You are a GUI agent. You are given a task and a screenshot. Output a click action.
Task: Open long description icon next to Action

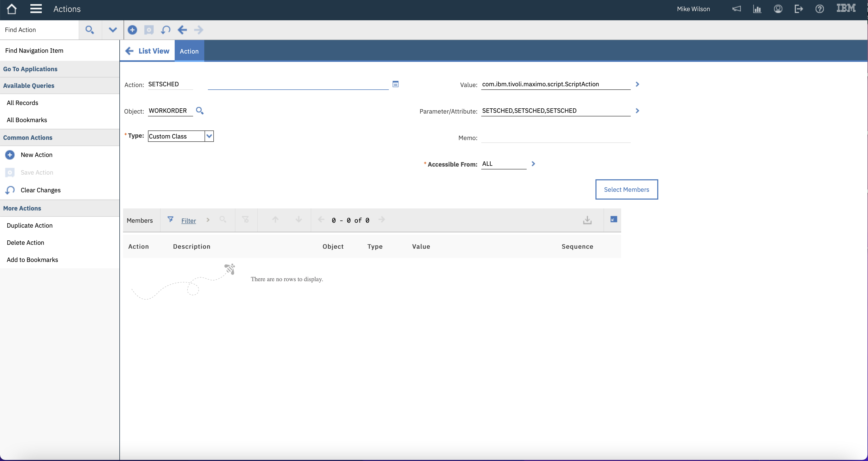point(396,84)
